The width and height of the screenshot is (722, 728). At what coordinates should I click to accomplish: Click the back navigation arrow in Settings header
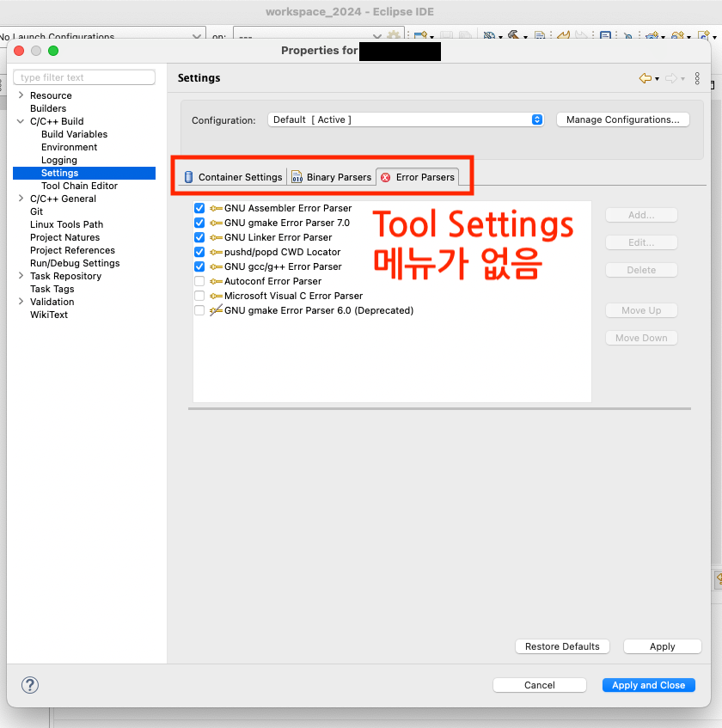(x=645, y=78)
